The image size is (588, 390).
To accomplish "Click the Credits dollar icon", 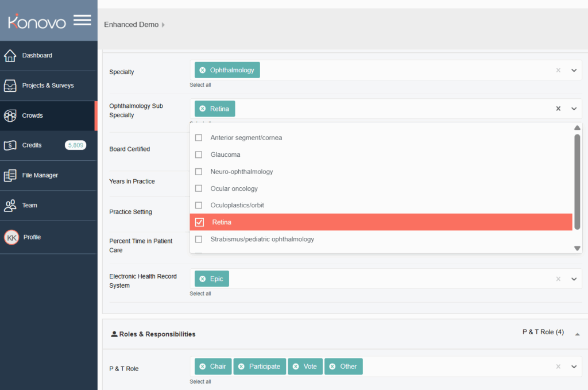I will coord(10,145).
